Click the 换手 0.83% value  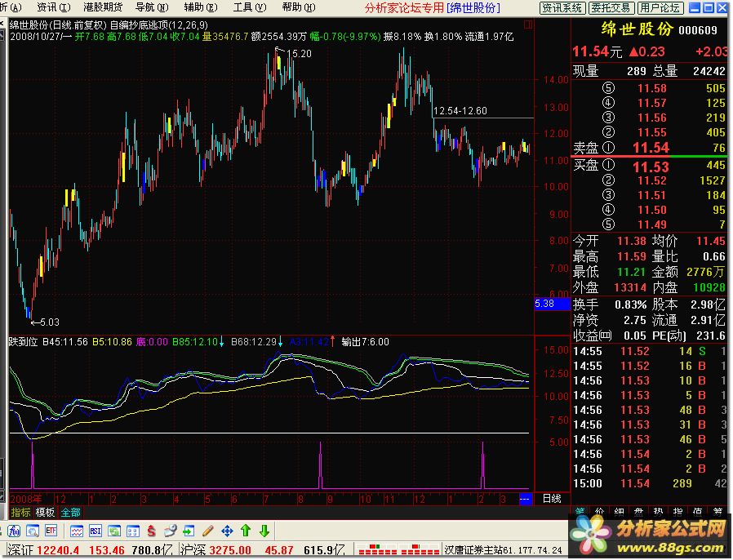pos(631,304)
